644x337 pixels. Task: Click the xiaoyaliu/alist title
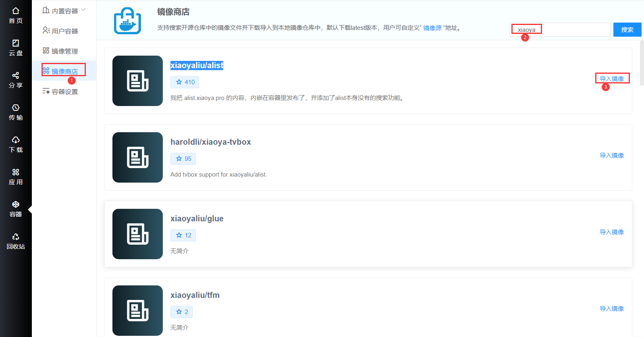coord(197,65)
